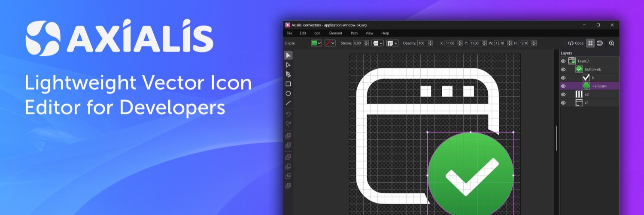Click the "<ellipse>" label in Layers
This screenshot has width=644, height=215.
point(599,86)
